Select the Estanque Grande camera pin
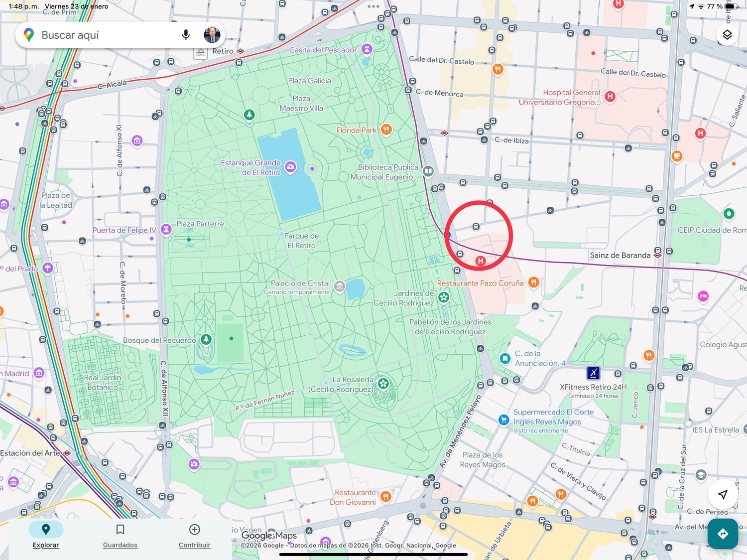 [290, 167]
